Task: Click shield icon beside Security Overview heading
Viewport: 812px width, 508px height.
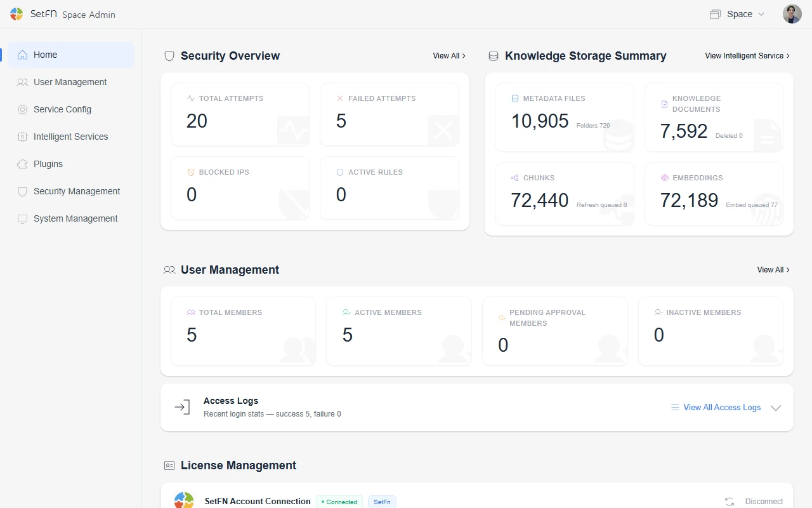Action: (169, 56)
